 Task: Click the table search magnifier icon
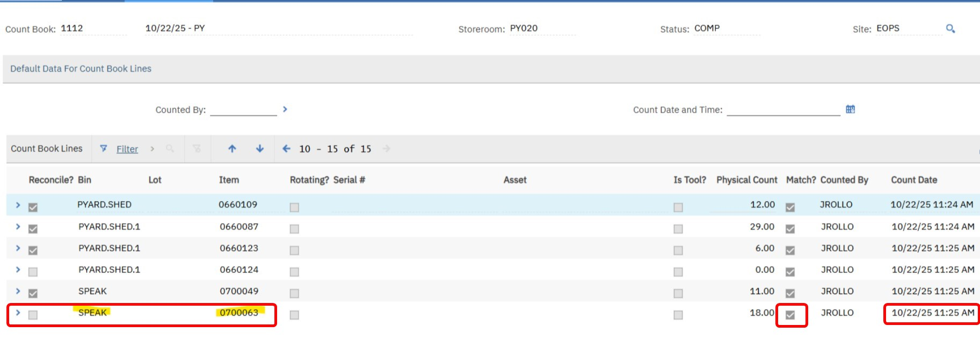pos(170,149)
